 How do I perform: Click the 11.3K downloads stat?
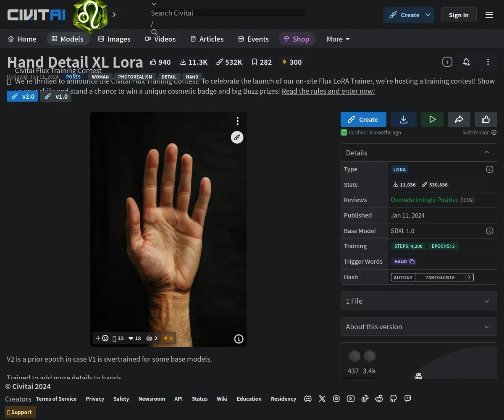coord(194,62)
